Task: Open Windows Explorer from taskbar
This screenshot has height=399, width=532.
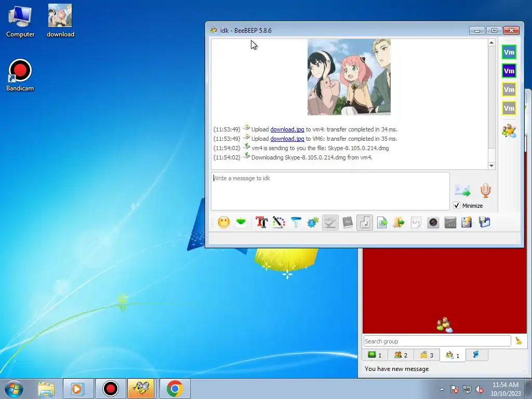Action: point(46,389)
